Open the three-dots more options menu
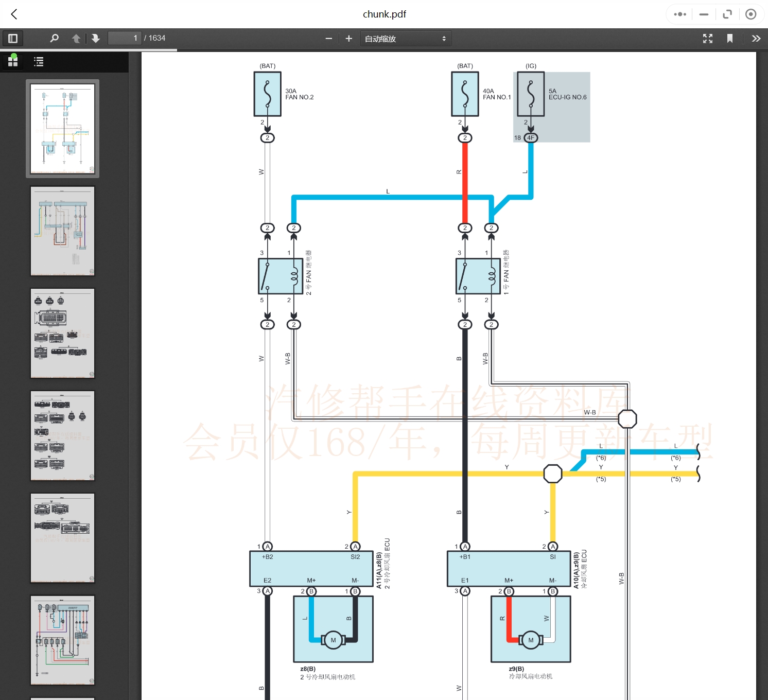This screenshot has height=700, width=768. tap(680, 14)
